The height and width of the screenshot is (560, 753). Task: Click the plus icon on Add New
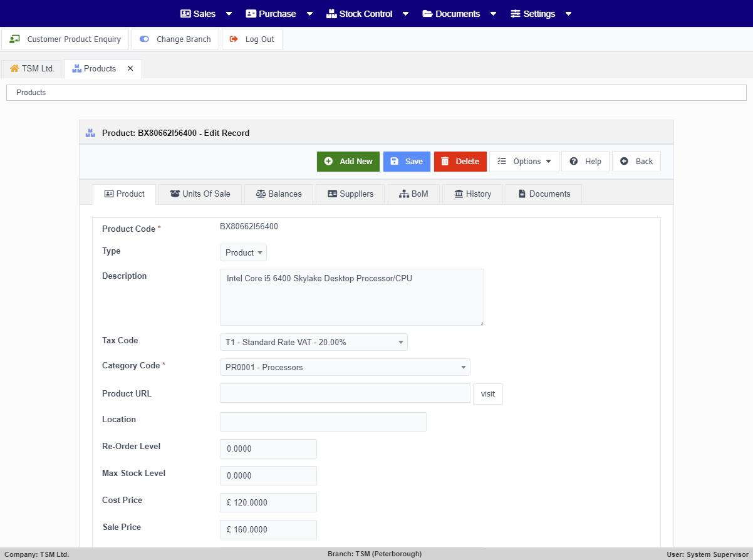(x=328, y=161)
